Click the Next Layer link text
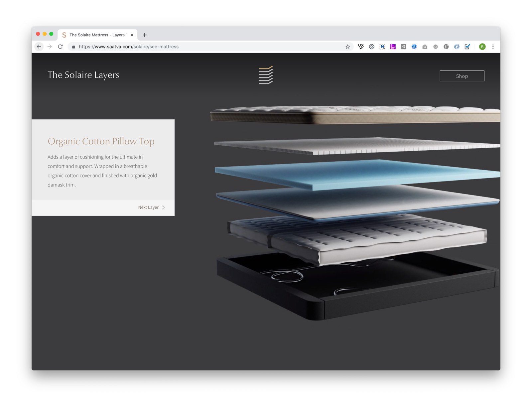This screenshot has height=399, width=532. point(148,207)
